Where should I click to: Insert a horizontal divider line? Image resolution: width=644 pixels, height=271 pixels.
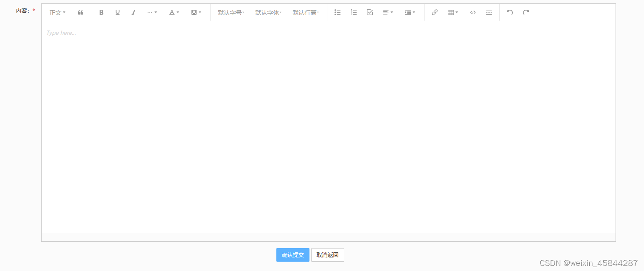(489, 12)
